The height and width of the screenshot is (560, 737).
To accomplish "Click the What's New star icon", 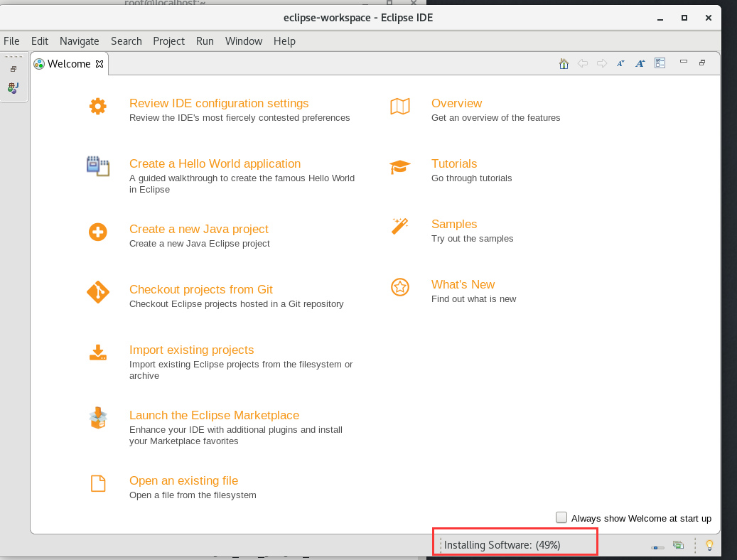I will click(400, 287).
